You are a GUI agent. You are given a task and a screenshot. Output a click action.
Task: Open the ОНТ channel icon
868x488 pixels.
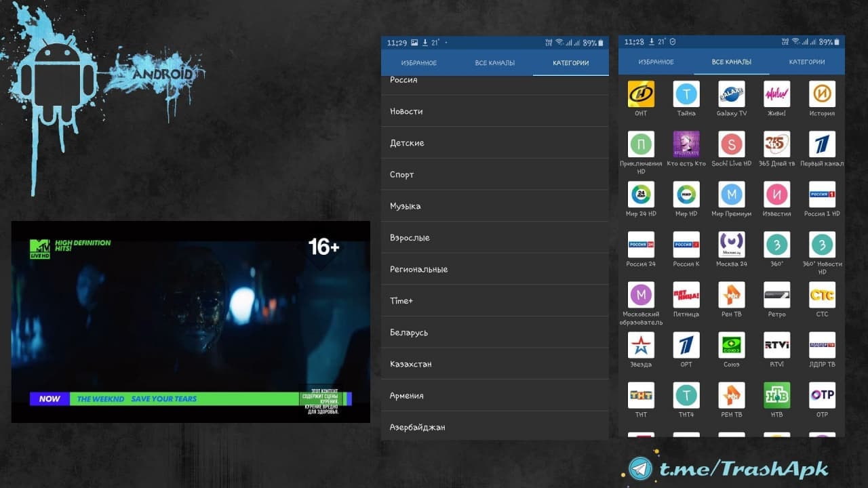click(x=641, y=94)
